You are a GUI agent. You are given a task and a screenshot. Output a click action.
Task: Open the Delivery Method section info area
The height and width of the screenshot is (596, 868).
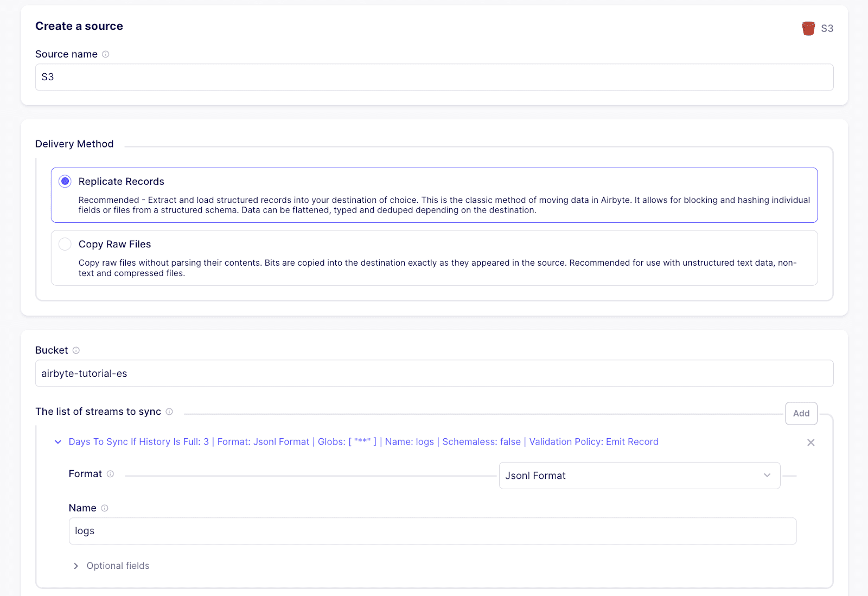(x=74, y=144)
